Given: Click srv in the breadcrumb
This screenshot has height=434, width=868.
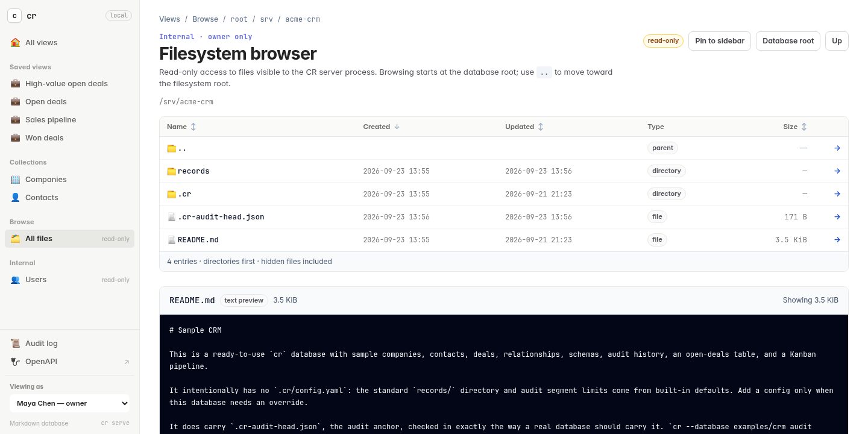Looking at the screenshot, I should (266, 19).
